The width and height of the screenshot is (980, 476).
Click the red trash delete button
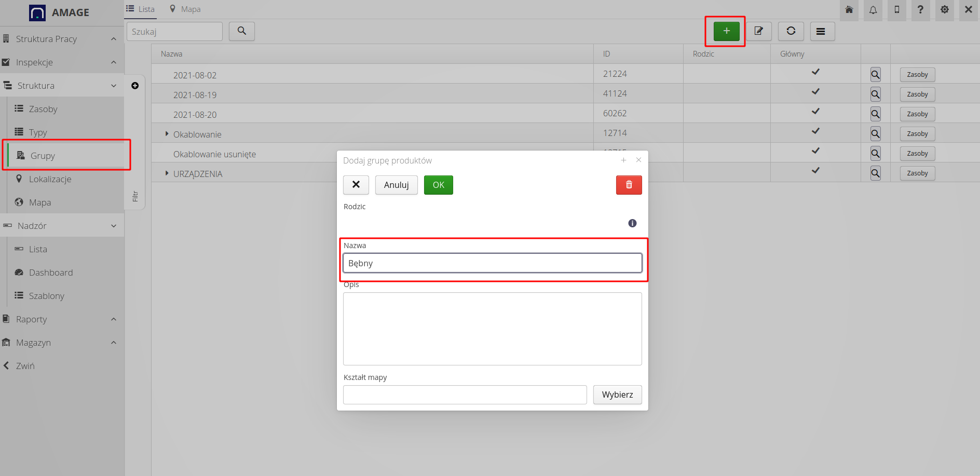[629, 185]
